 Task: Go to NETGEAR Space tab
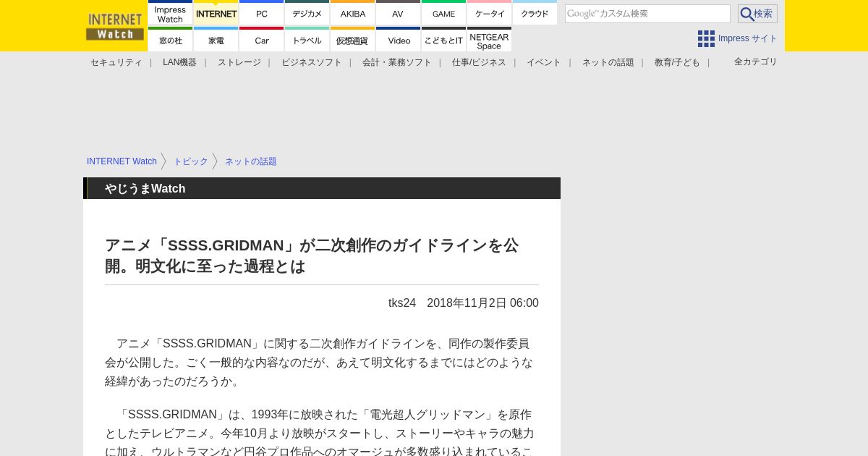click(x=490, y=40)
